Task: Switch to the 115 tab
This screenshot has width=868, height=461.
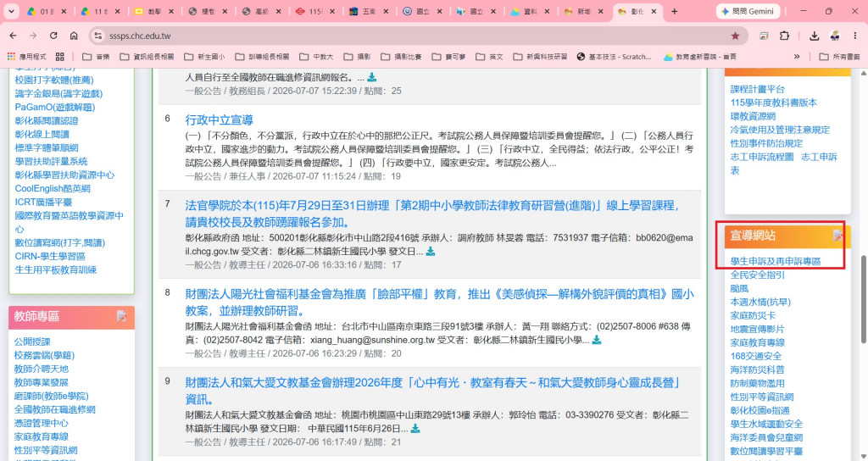Action: pyautogui.click(x=315, y=12)
